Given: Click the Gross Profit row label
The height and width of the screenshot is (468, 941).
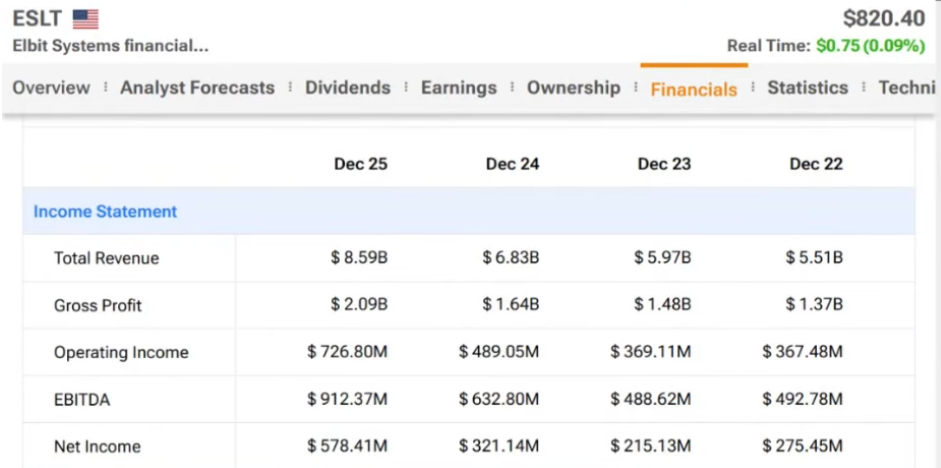Looking at the screenshot, I should (98, 305).
